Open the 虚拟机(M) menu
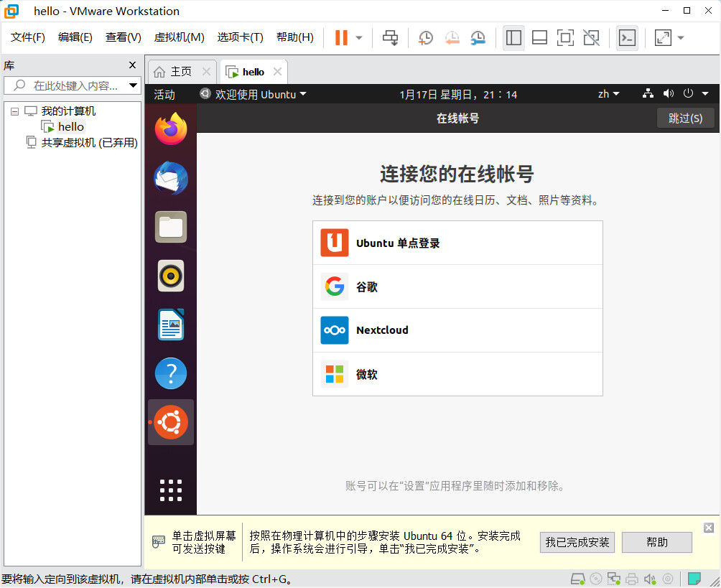 (x=179, y=37)
